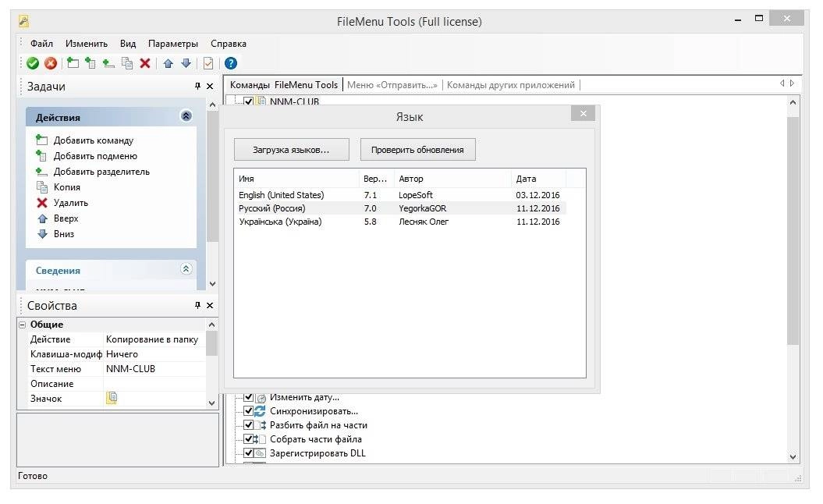Viewport: 823px width, 504px height.
Task: Uncheck the Зарегистрировать DLL checkbox
Action: tap(249, 453)
